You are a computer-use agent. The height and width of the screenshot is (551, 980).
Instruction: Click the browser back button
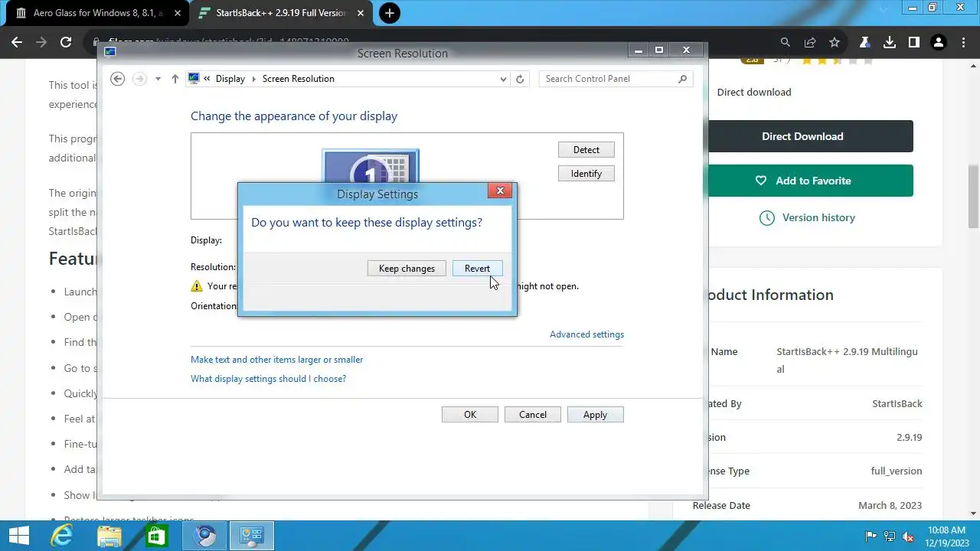click(17, 43)
